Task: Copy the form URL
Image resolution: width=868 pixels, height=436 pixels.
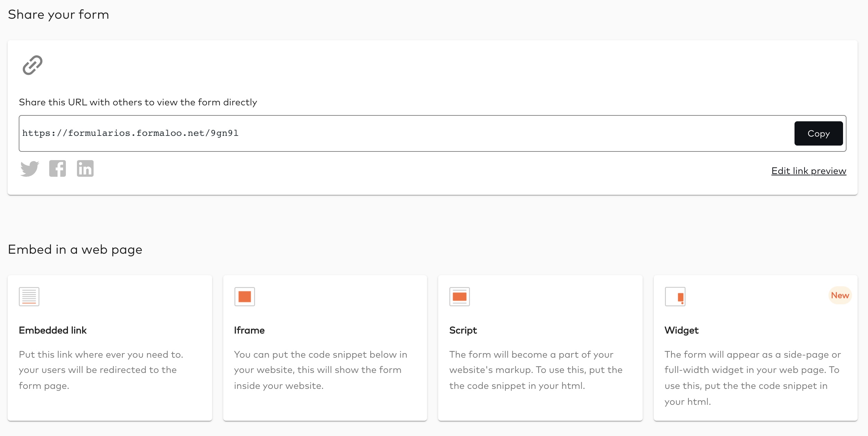Action: [x=818, y=133]
